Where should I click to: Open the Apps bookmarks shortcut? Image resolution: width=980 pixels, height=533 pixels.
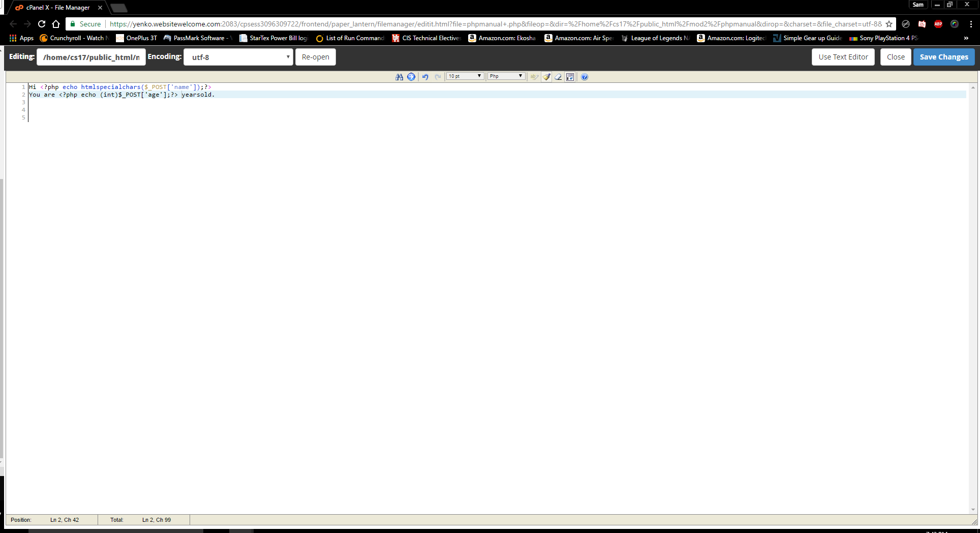(x=21, y=38)
